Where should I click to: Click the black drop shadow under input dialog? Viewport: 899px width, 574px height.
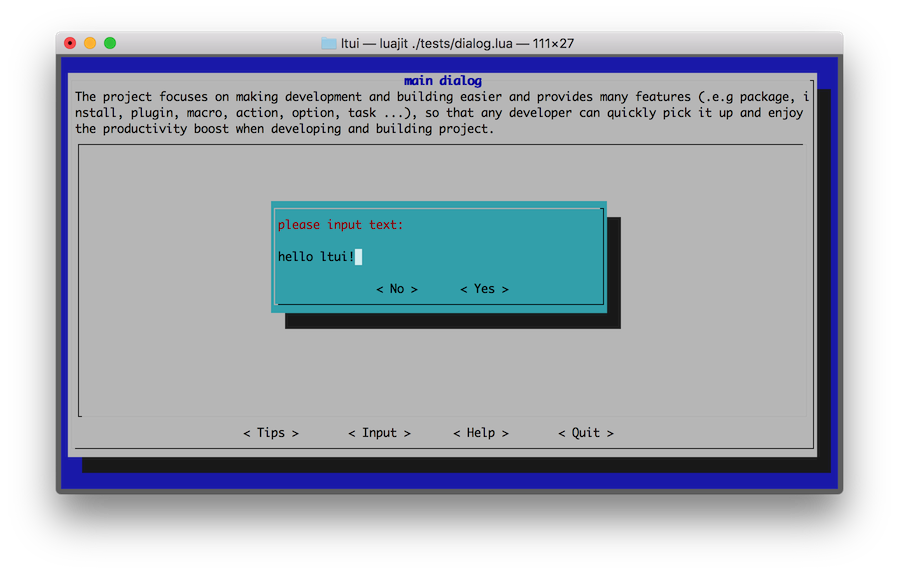450,321
